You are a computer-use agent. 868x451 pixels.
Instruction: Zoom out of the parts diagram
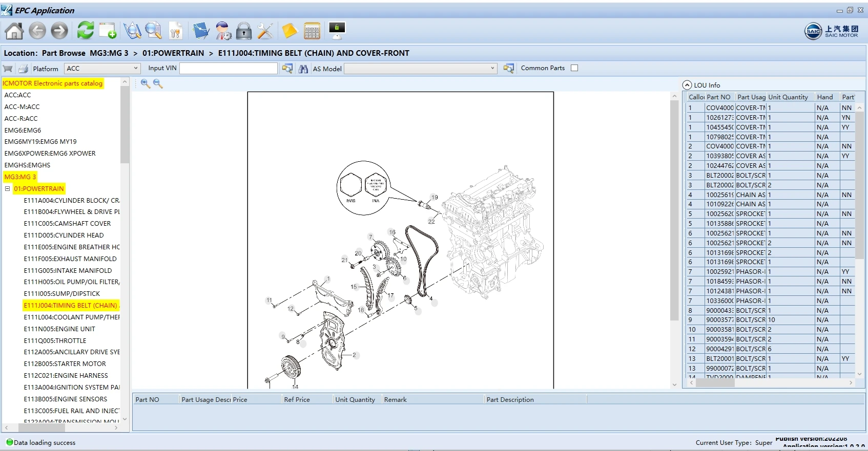(x=158, y=83)
